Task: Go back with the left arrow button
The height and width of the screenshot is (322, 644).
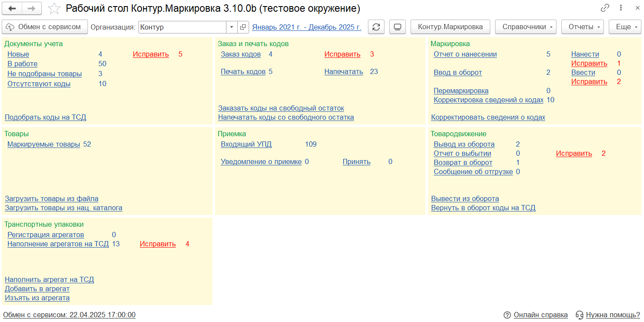Action: pyautogui.click(x=13, y=8)
